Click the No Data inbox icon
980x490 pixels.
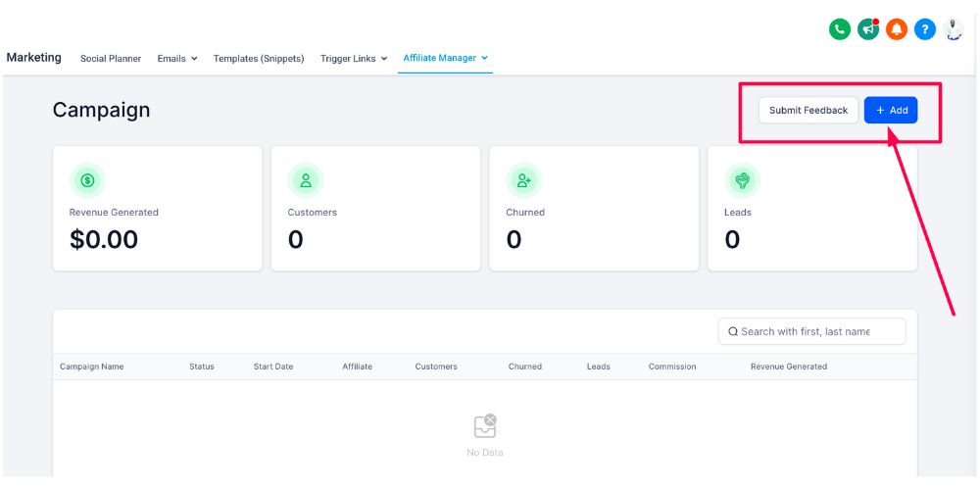(484, 426)
